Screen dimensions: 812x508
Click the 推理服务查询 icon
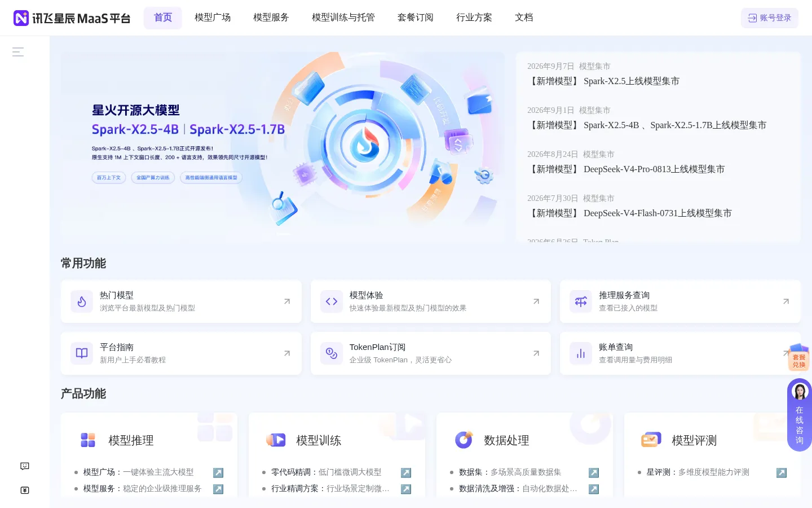point(581,301)
